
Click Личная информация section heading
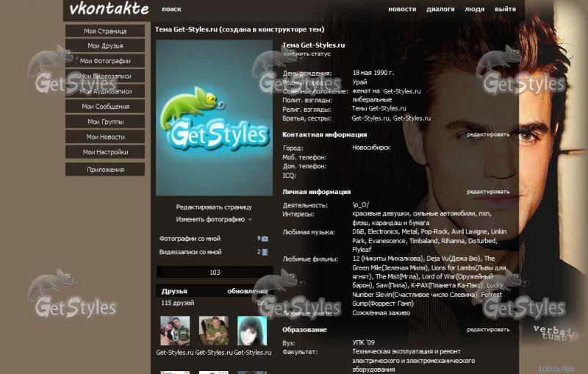click(316, 192)
